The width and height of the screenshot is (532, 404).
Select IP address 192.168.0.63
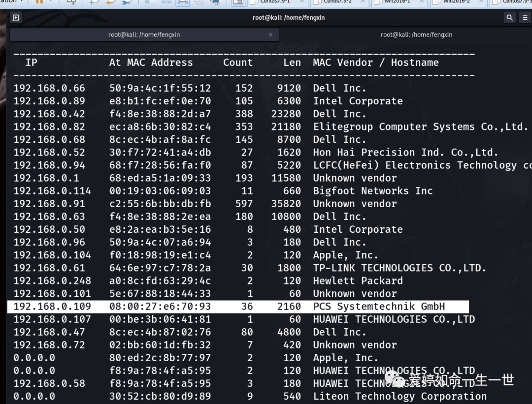coord(49,217)
